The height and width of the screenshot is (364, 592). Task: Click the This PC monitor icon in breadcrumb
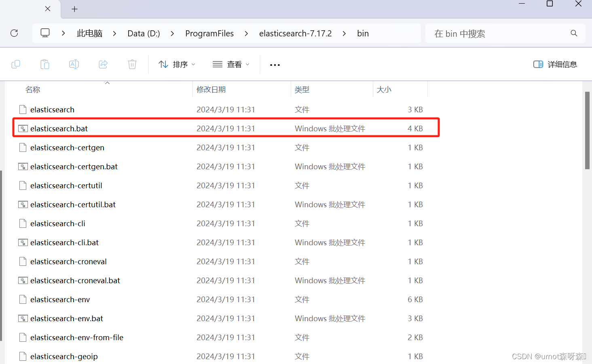tap(45, 33)
